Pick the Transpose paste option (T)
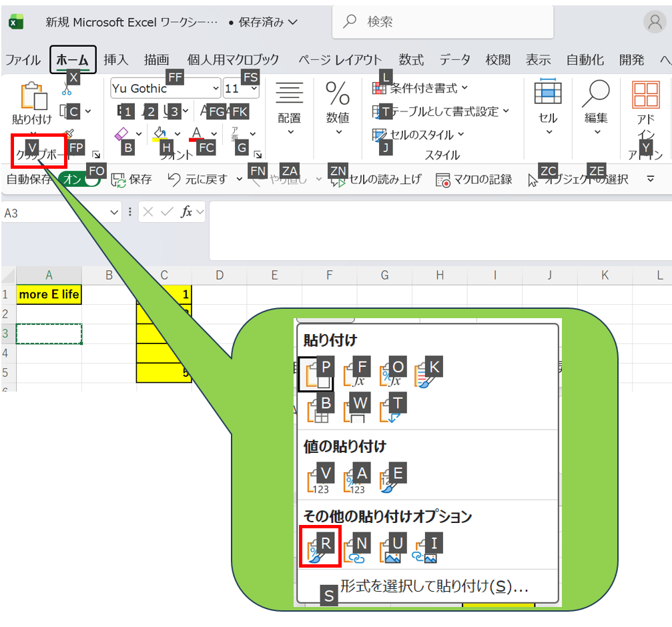 pos(392,408)
